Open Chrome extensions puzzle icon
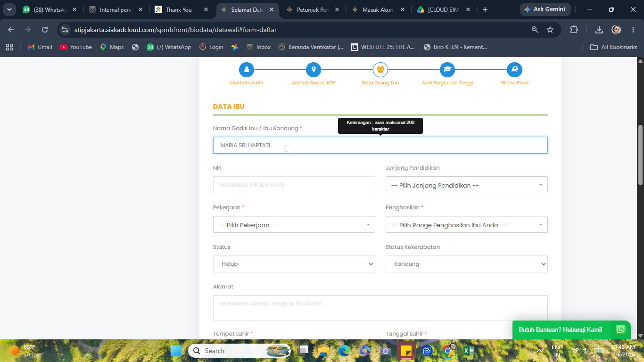The image size is (644, 362). (x=574, y=30)
